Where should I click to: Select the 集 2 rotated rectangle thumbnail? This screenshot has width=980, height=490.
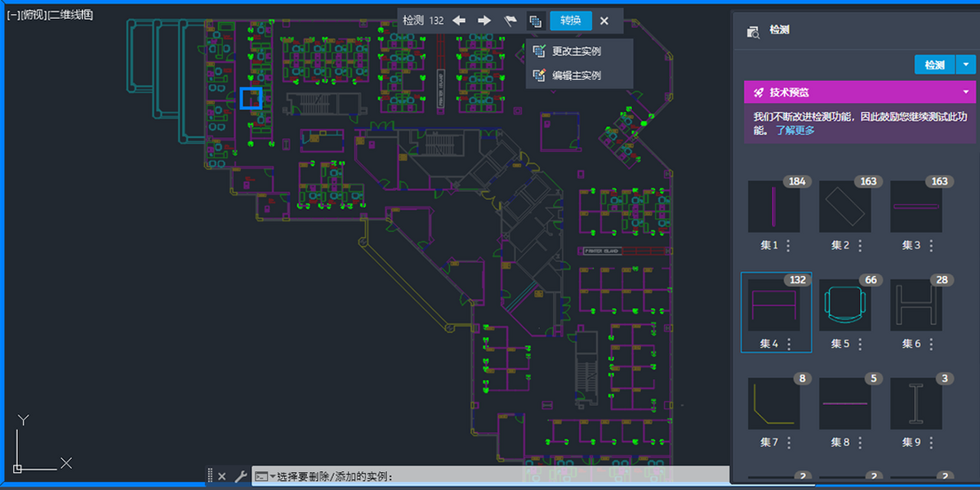[x=846, y=207]
